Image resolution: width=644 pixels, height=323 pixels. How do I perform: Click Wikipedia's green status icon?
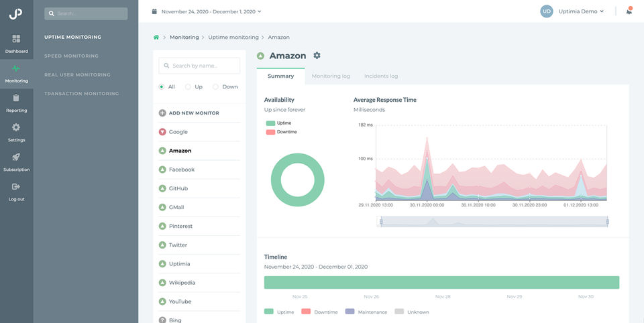click(x=162, y=283)
